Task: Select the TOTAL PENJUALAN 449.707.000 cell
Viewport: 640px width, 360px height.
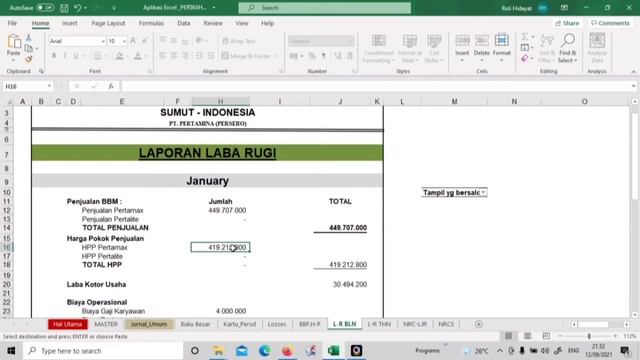Action: point(340,228)
